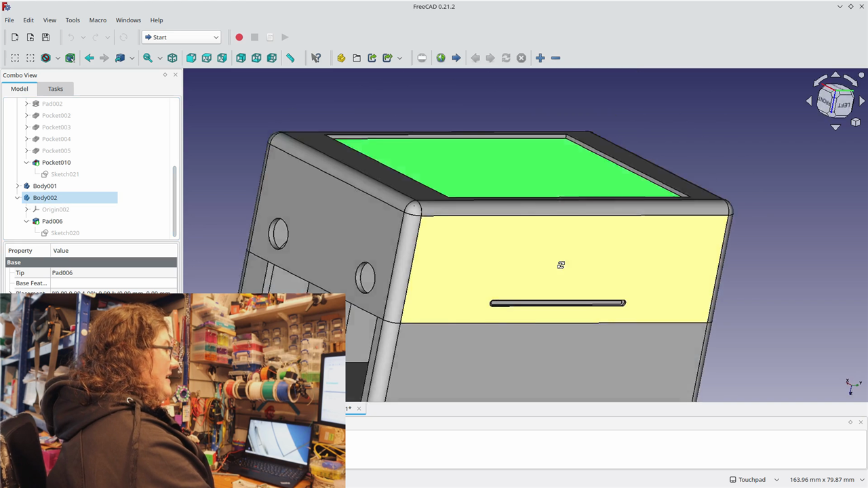
Task: Expand the Pad002 tree node
Action: pos(26,104)
